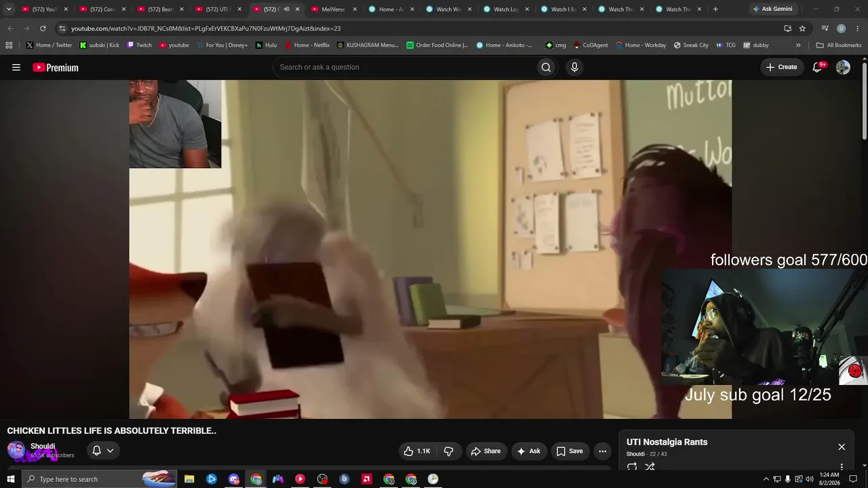Start voice search with the microphone
The height and width of the screenshot is (488, 868).
(574, 67)
